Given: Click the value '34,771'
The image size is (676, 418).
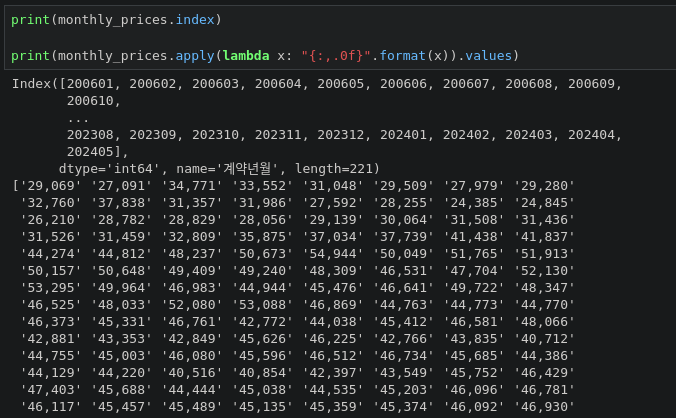Looking at the screenshot, I should [192, 186].
